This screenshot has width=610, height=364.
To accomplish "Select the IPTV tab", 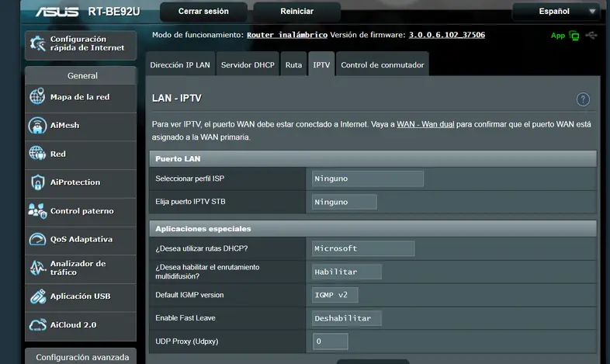I will point(321,64).
